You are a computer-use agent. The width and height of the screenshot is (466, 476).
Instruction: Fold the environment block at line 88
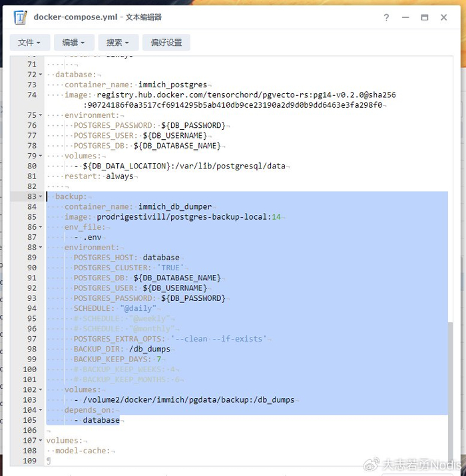click(x=41, y=248)
